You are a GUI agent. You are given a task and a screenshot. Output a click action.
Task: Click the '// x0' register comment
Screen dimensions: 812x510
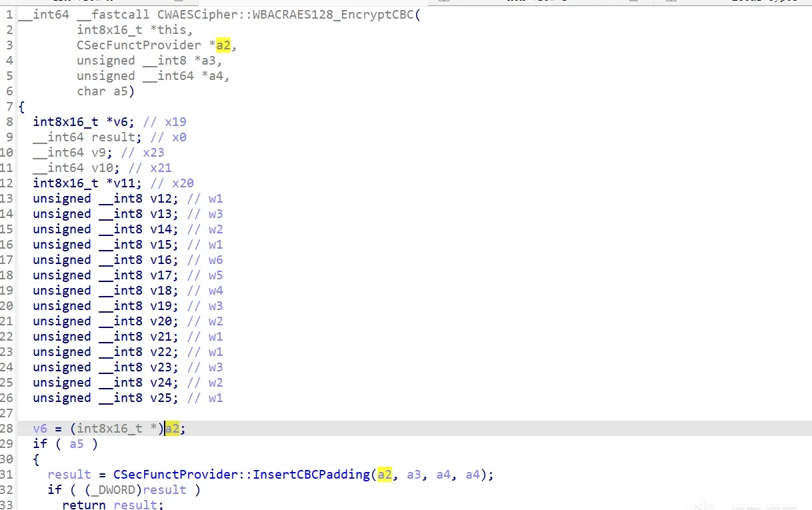pos(168,137)
